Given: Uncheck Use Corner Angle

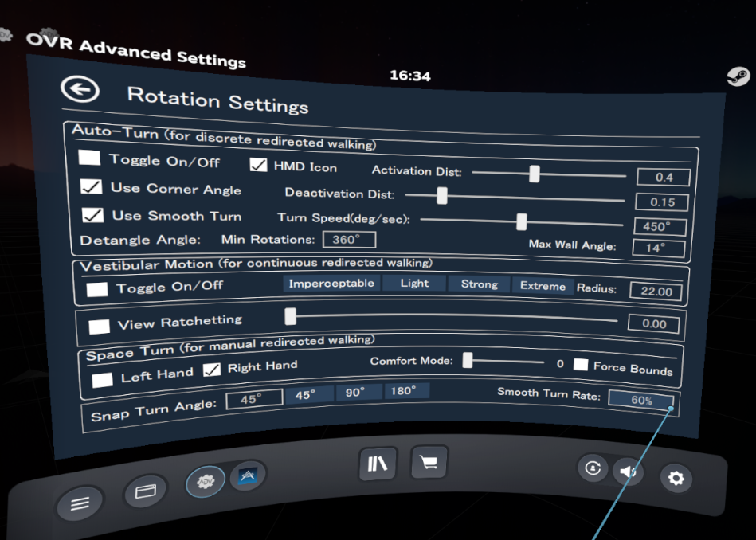Looking at the screenshot, I should click(x=91, y=186).
